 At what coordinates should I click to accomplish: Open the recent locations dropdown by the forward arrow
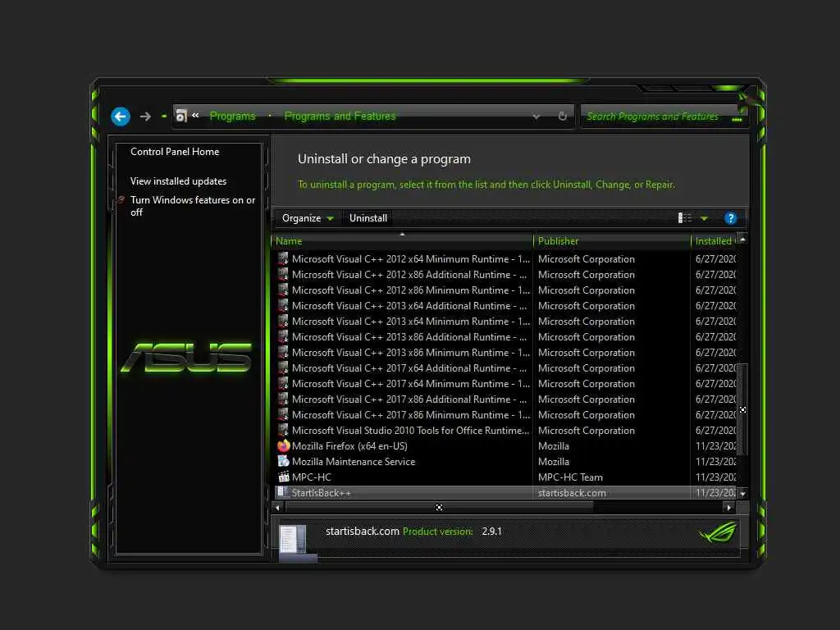point(163,116)
